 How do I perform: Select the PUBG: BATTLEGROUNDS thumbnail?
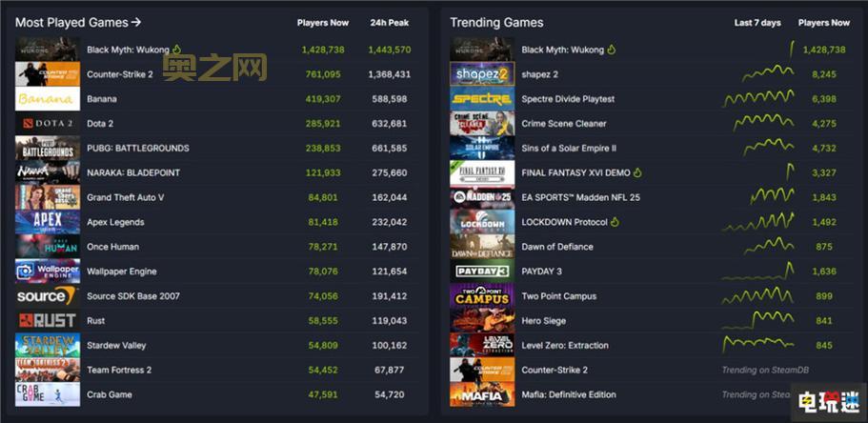48,149
